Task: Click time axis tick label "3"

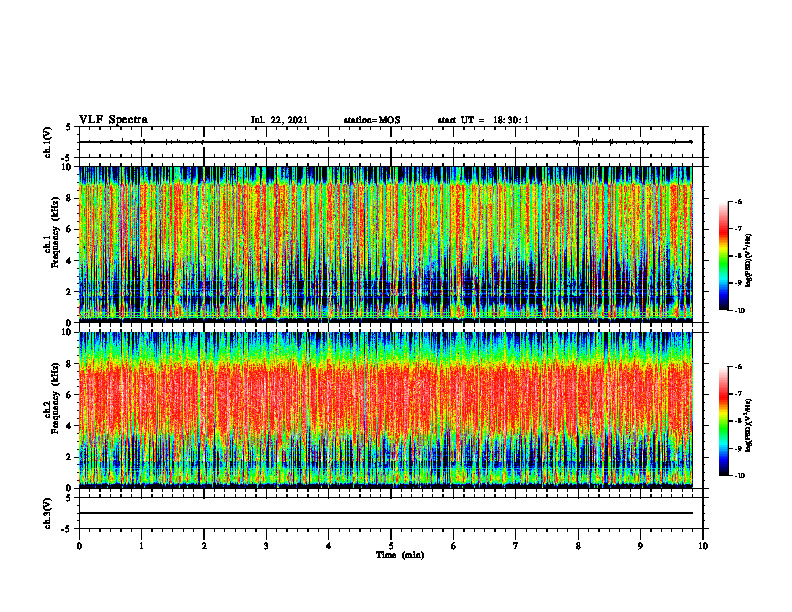Action: (x=266, y=546)
